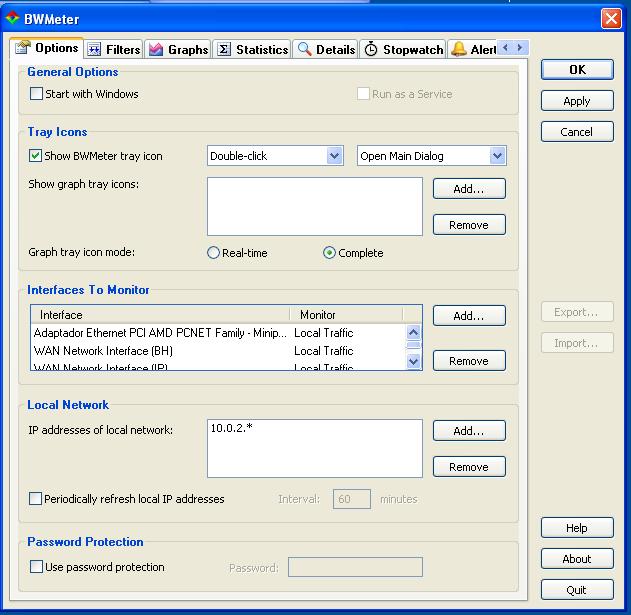The height and width of the screenshot is (615, 631).
Task: Confirm settings with OK button
Action: [x=577, y=70]
